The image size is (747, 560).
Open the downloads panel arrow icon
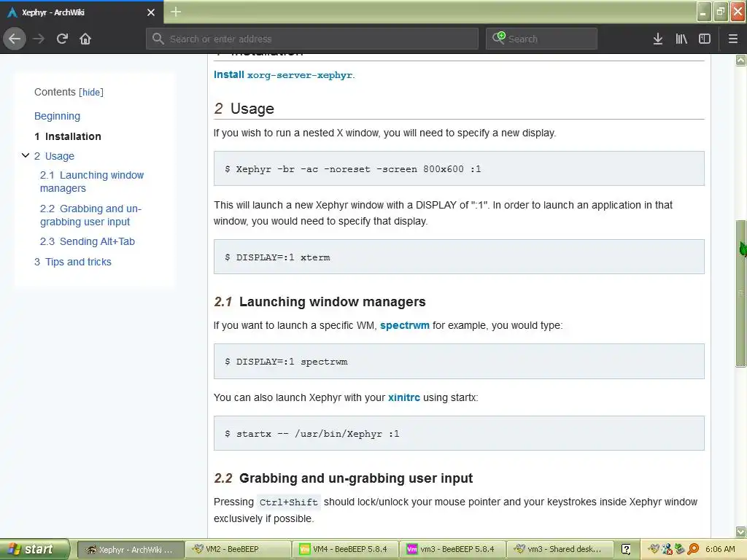[657, 39]
